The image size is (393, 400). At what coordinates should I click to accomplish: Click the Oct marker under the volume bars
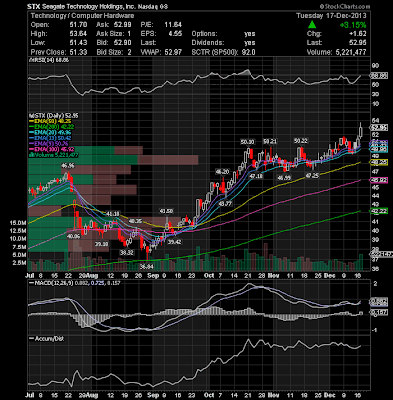point(209,276)
